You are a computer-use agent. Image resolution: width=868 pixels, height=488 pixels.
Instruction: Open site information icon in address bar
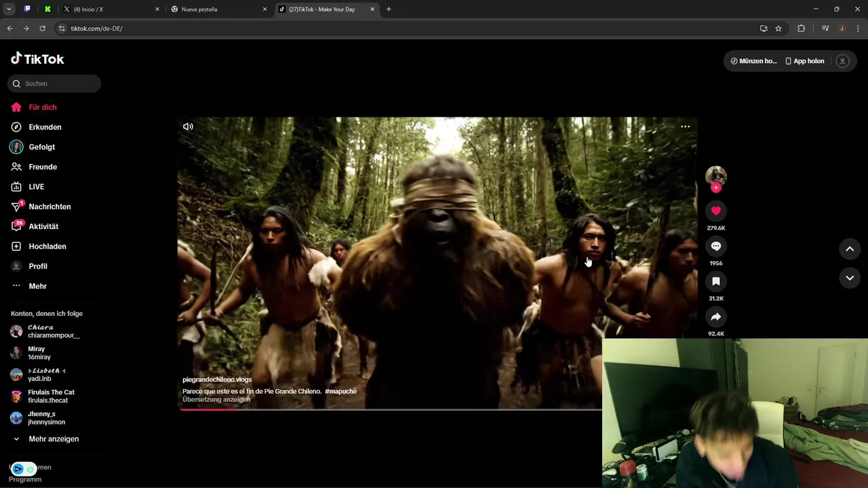point(62,28)
